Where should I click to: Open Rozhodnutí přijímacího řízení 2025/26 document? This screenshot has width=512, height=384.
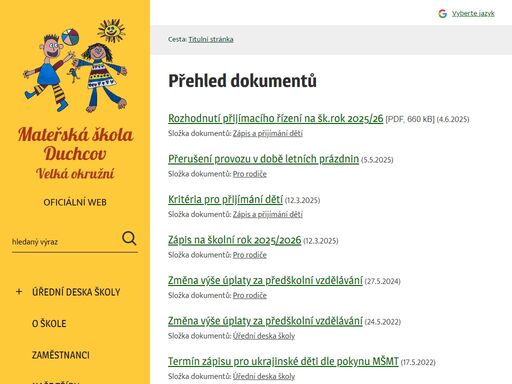point(276,118)
